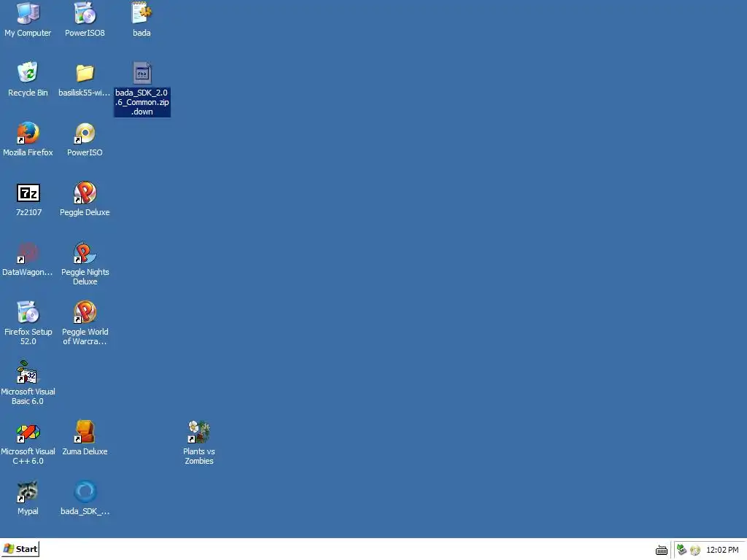The height and width of the screenshot is (560, 747).
Task: Select the DataWagon... shortcut icon
Action: tap(28, 252)
